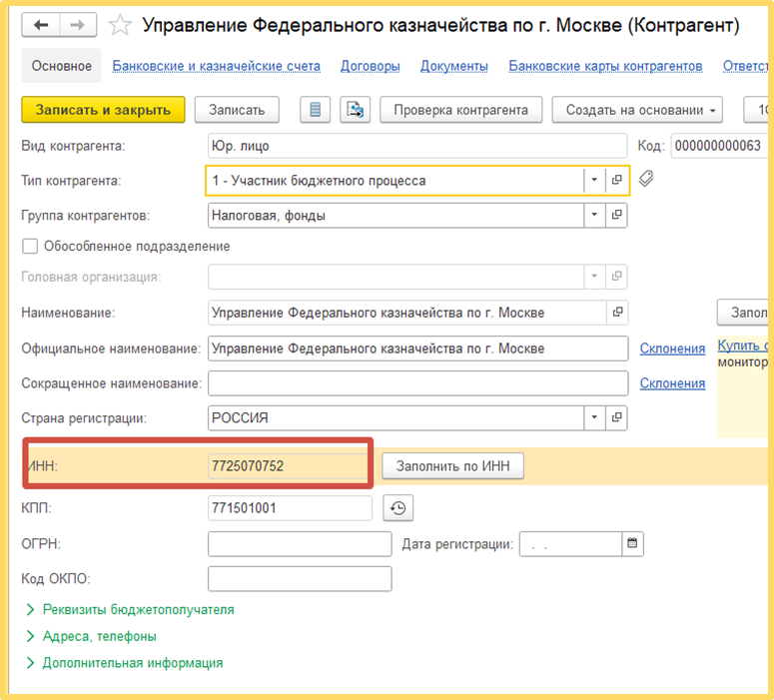Click the document exchange icon button

(355, 110)
